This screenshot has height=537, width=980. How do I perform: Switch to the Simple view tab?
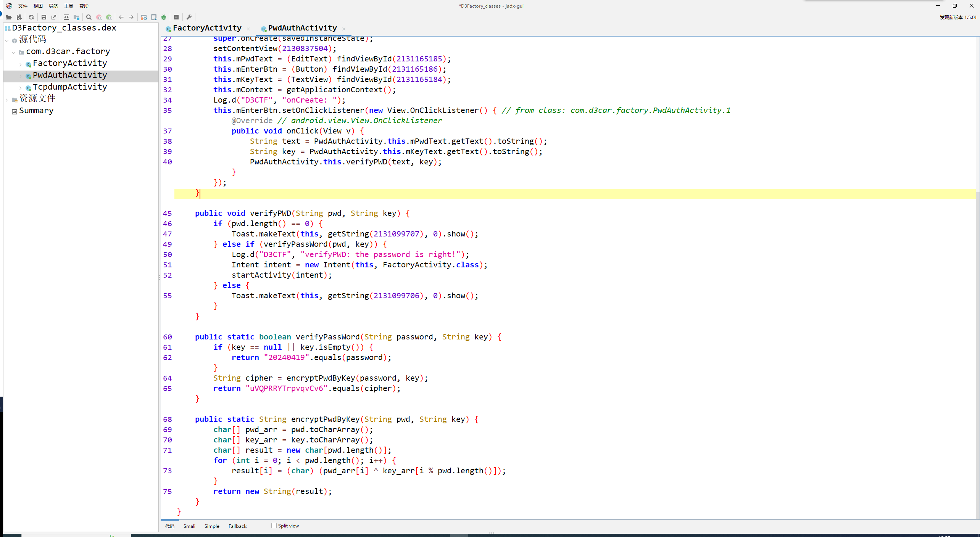[x=212, y=526]
